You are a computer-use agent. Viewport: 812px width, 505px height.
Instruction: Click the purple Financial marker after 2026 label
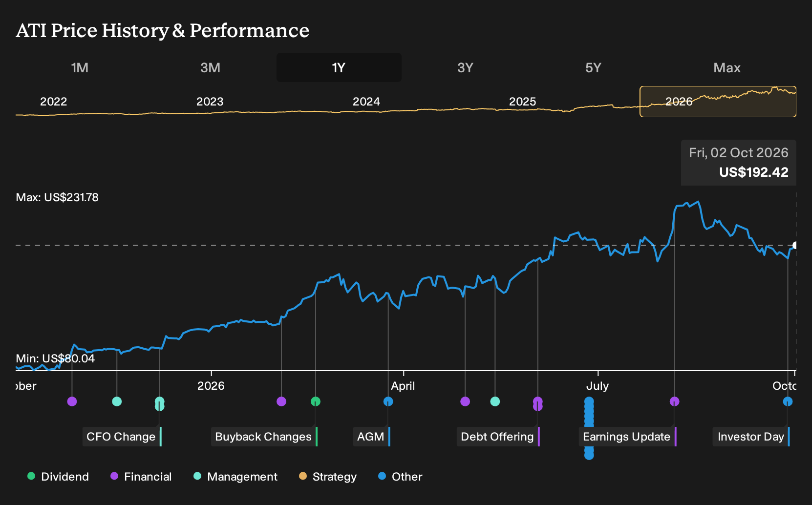tap(281, 401)
